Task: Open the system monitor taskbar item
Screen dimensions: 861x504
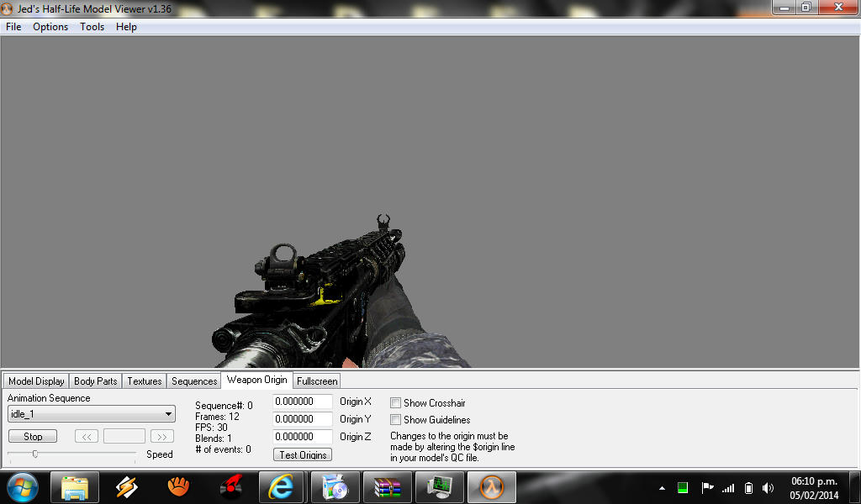Action: click(x=439, y=487)
